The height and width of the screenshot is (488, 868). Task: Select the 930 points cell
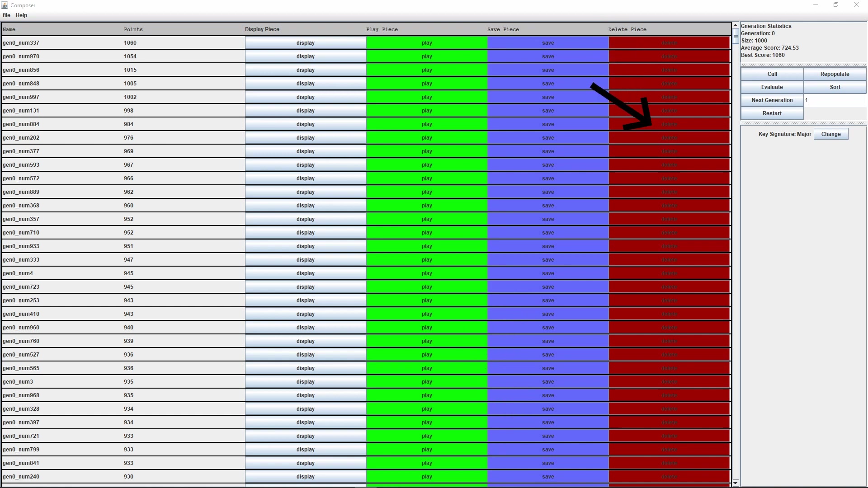click(x=184, y=477)
